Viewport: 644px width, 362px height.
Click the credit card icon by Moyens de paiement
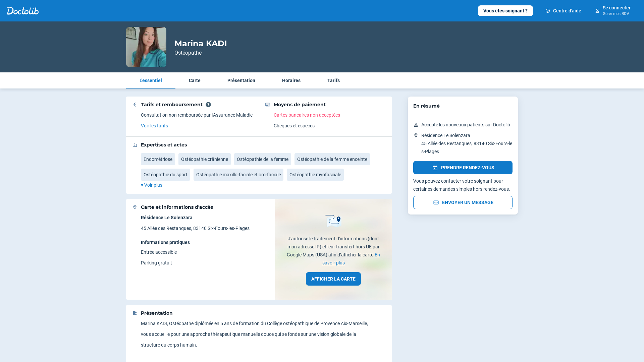[x=268, y=105]
